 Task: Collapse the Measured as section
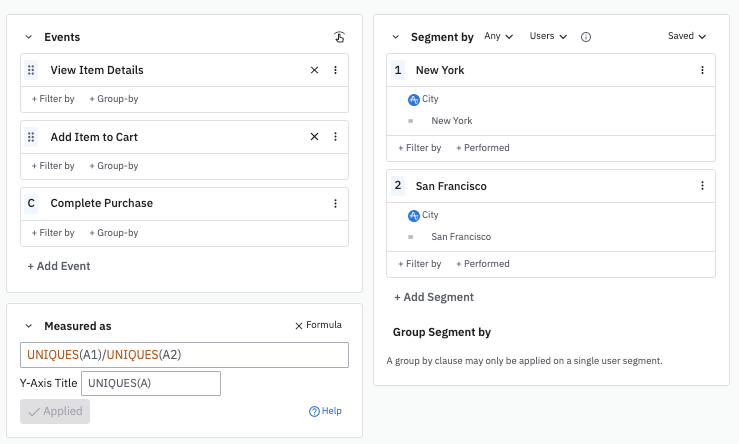(x=29, y=326)
